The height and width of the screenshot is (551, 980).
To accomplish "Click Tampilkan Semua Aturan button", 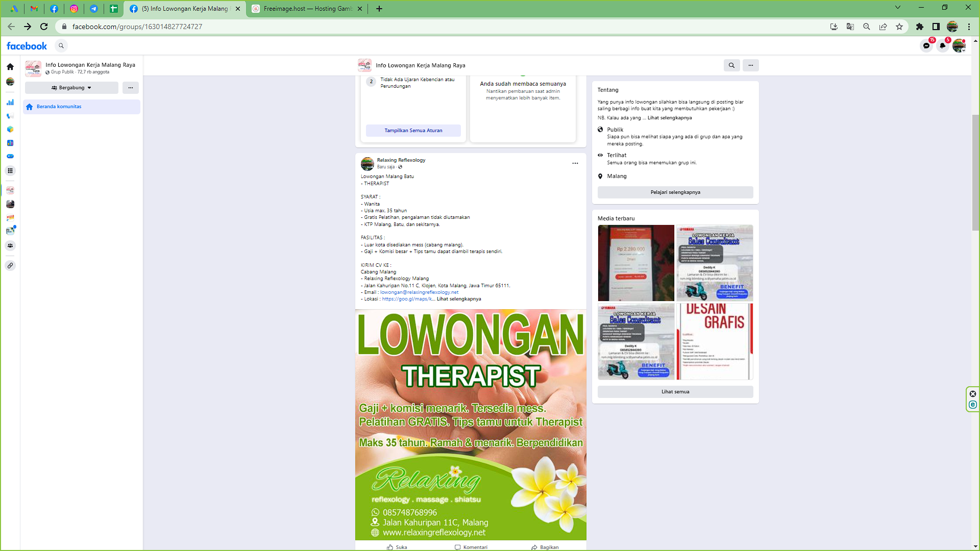I will 413,131.
